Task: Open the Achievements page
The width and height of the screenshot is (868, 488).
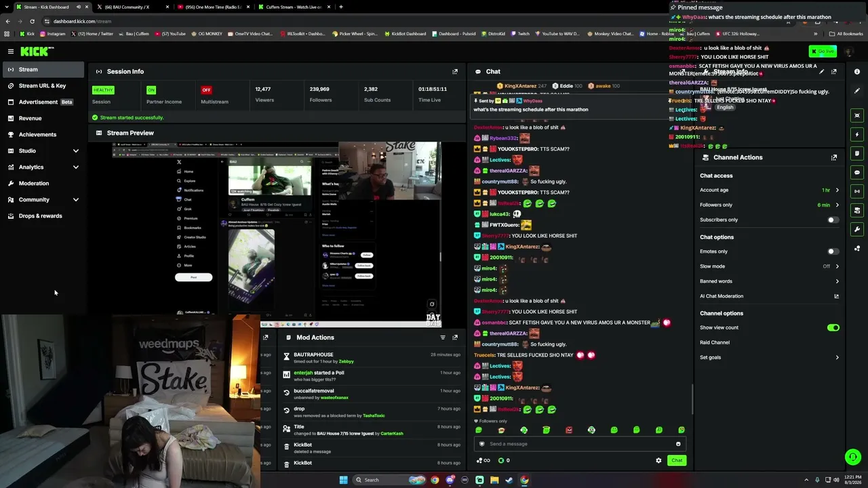Action: [x=43, y=134]
